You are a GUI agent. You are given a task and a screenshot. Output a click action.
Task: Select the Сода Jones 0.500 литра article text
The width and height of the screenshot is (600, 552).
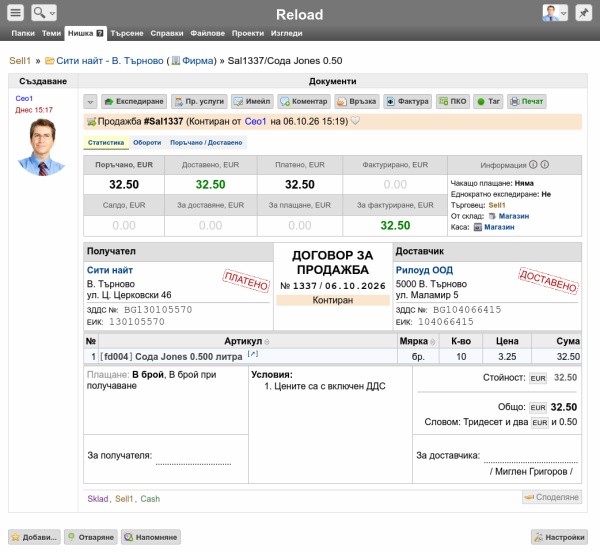[189, 357]
